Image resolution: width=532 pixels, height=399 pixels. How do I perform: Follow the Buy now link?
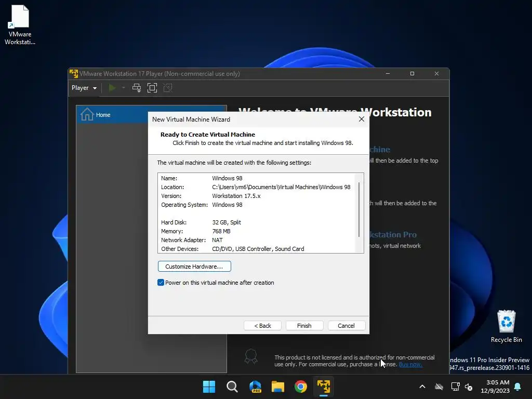pyautogui.click(x=410, y=364)
